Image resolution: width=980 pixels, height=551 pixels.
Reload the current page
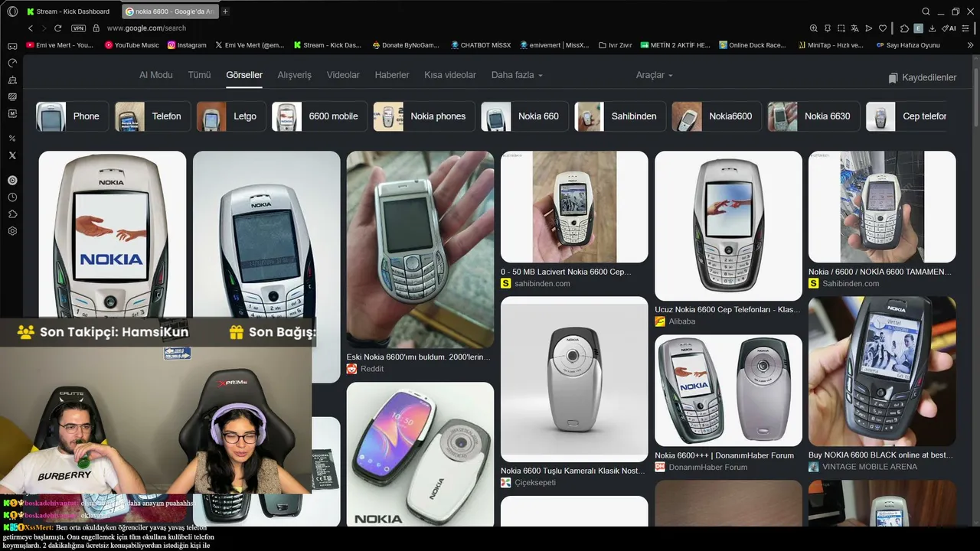pyautogui.click(x=57, y=28)
